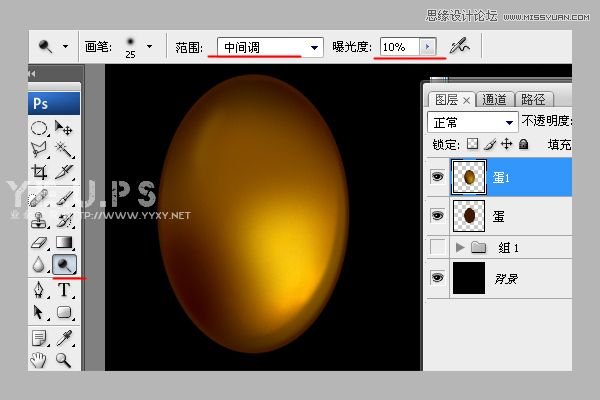Select the Clone Stamp tool
The image size is (600, 400).
click(39, 220)
